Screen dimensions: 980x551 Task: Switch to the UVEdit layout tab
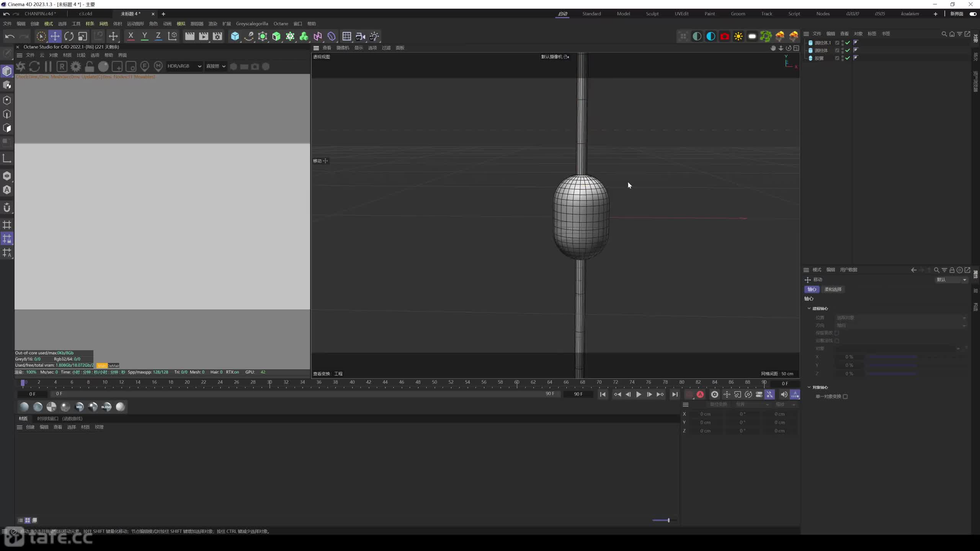click(681, 14)
